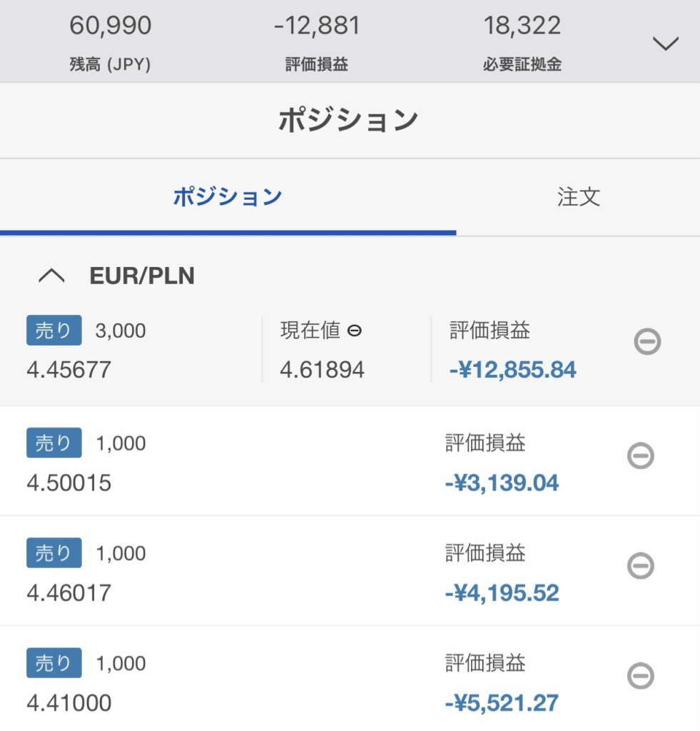Tap the 残高 (JPY) balance figure
Viewport: 700px width, 731px height.
tap(111, 25)
